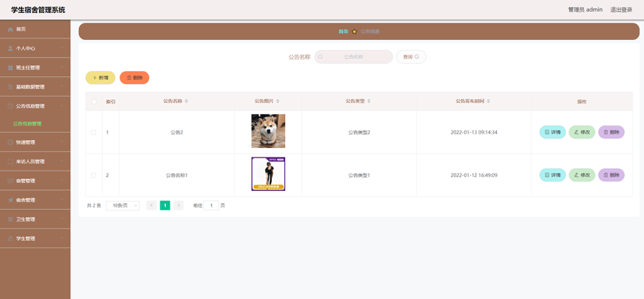Expand 快递管理 menu chevron

tap(62, 142)
